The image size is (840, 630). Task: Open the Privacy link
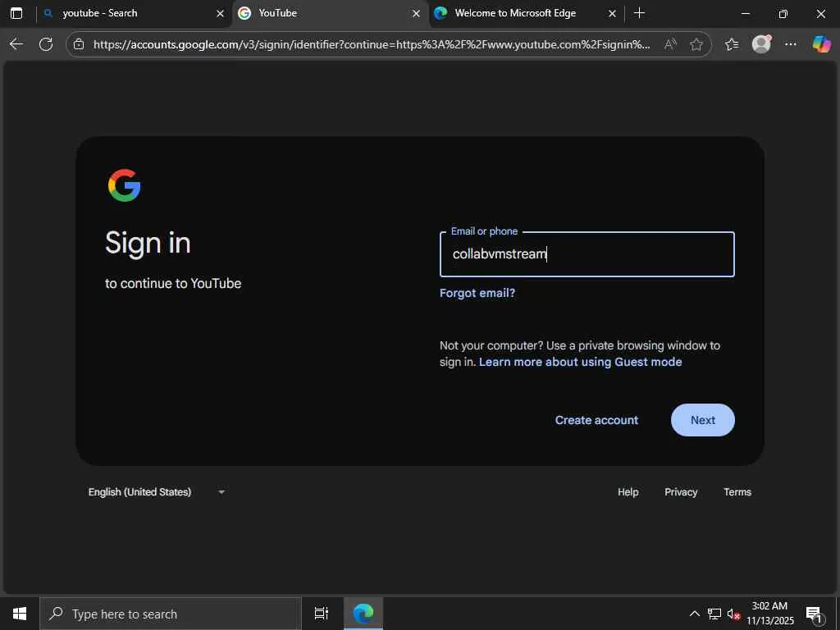coord(681,492)
